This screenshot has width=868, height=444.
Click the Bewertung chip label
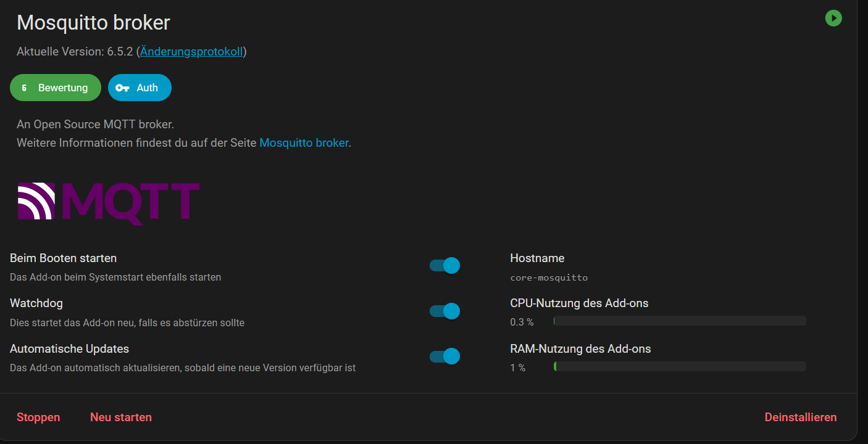pos(63,88)
